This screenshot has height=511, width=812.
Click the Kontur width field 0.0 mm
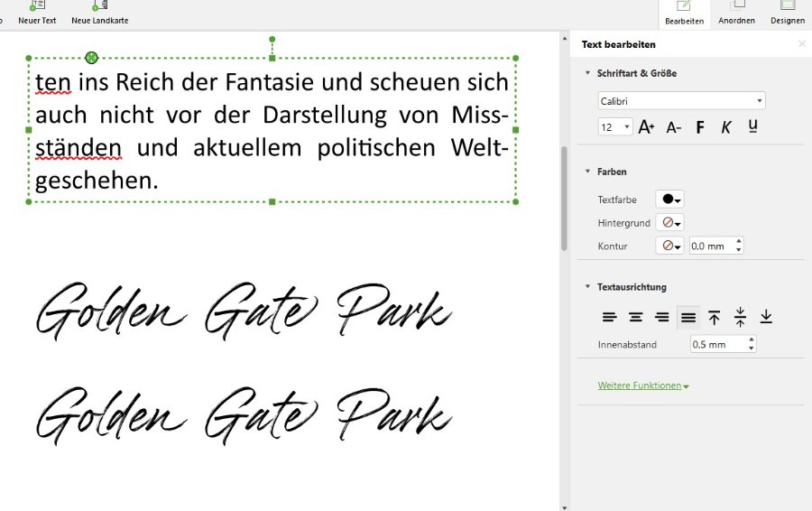(x=712, y=246)
